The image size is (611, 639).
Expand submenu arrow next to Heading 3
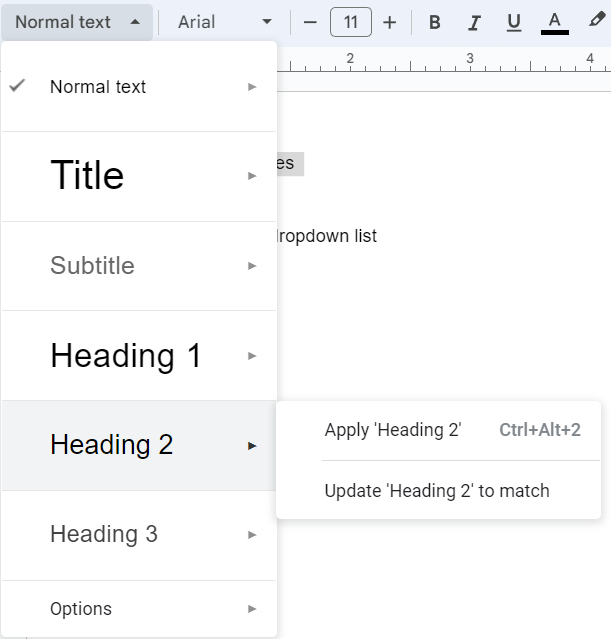point(252,535)
